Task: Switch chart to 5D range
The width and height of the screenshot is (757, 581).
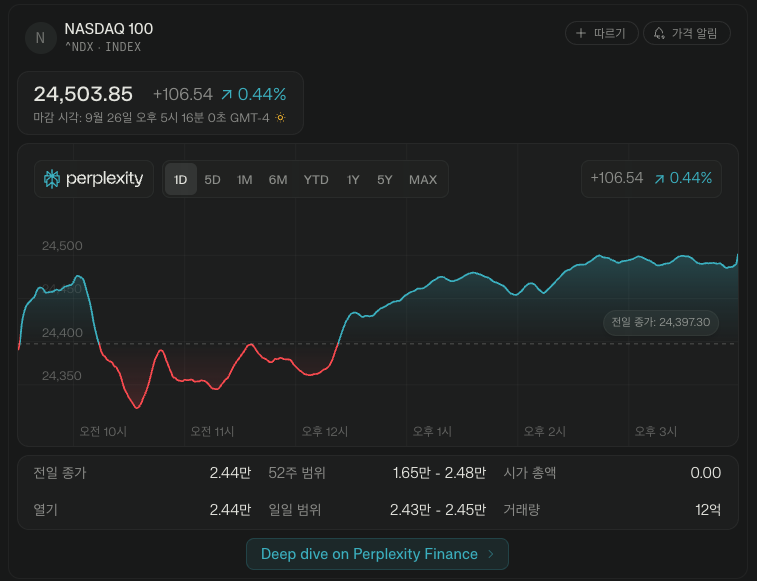Action: 212,180
